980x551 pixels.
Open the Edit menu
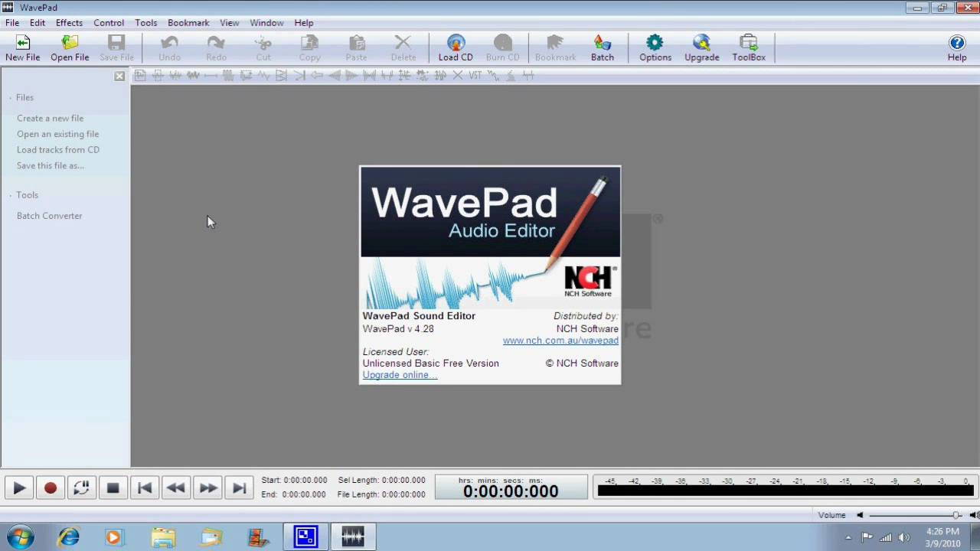[x=38, y=23]
